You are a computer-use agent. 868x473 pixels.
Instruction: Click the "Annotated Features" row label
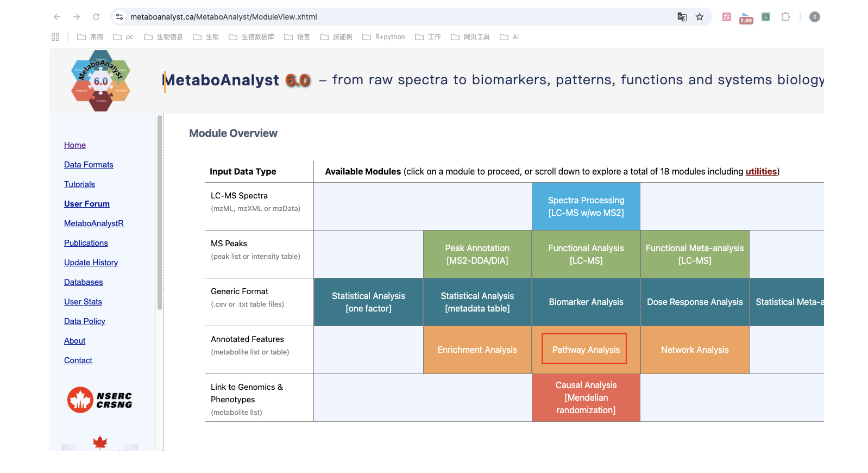click(247, 339)
